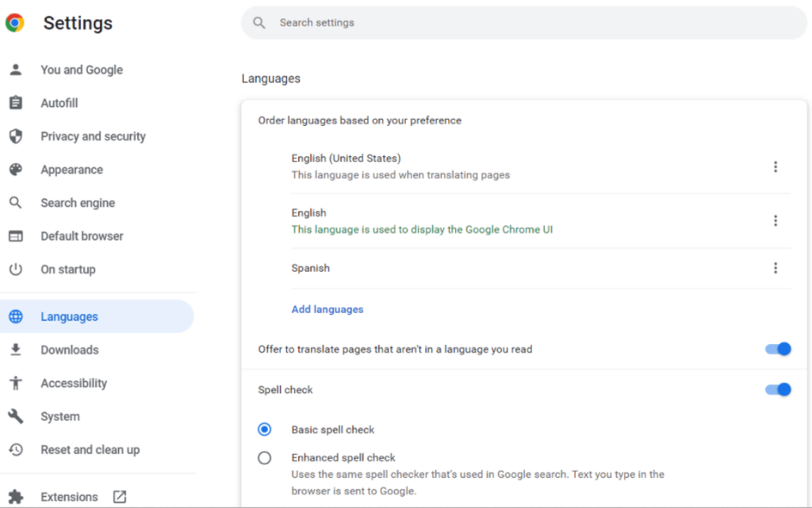Viewport: 812px width, 508px height.
Task: Click the browser window icon beside Default browser
Action: click(x=16, y=236)
